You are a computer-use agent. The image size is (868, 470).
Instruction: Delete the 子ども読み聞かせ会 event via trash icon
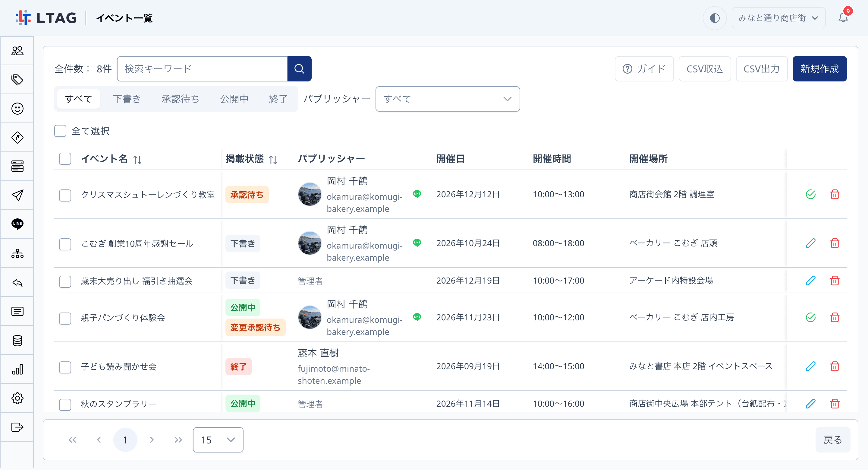coord(835,367)
